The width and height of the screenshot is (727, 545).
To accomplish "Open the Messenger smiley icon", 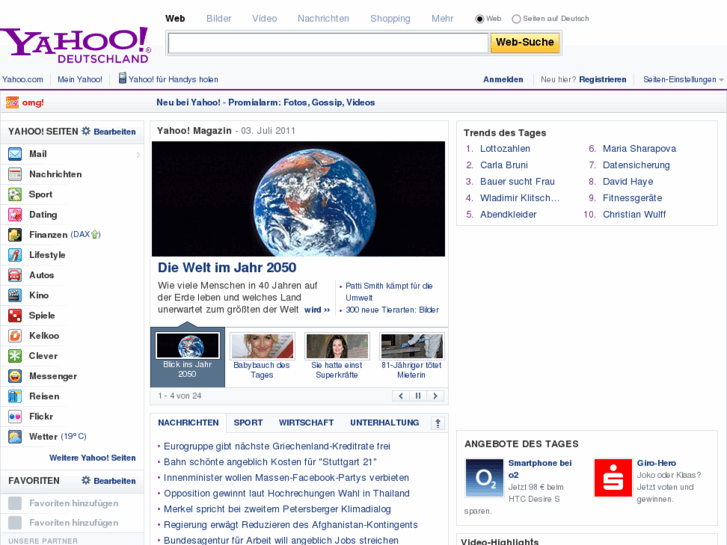I will (15, 376).
